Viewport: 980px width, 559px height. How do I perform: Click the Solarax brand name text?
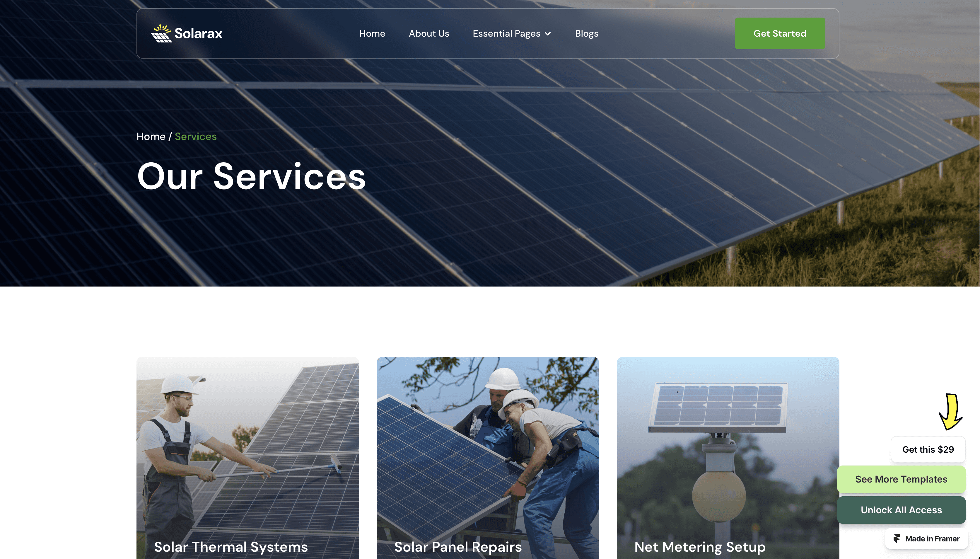pyautogui.click(x=198, y=33)
